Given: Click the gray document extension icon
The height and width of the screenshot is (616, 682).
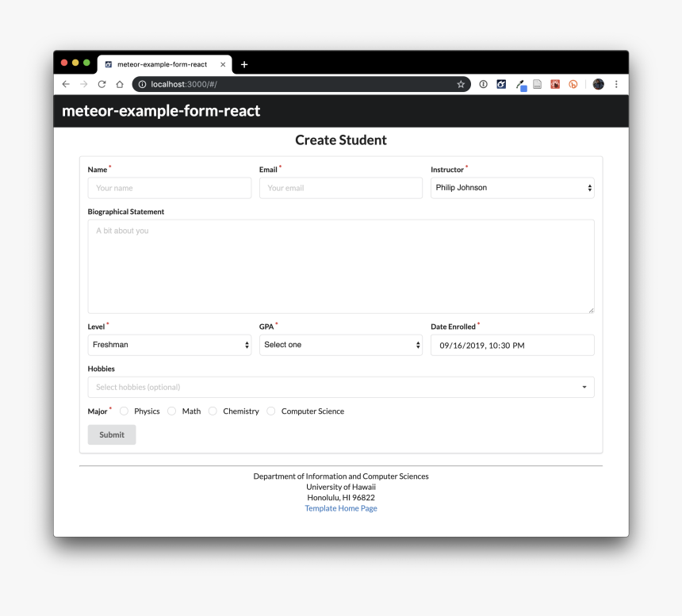Looking at the screenshot, I should (x=537, y=84).
